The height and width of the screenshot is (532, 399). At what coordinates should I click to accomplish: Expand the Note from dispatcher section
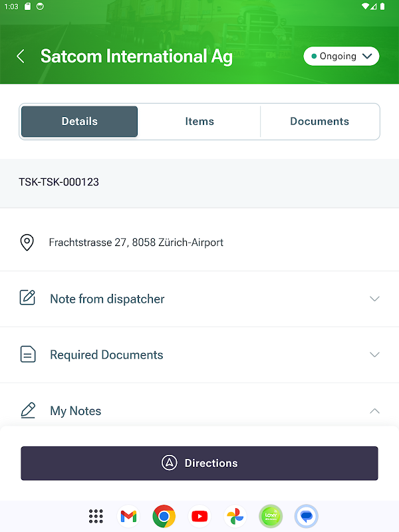tap(374, 299)
